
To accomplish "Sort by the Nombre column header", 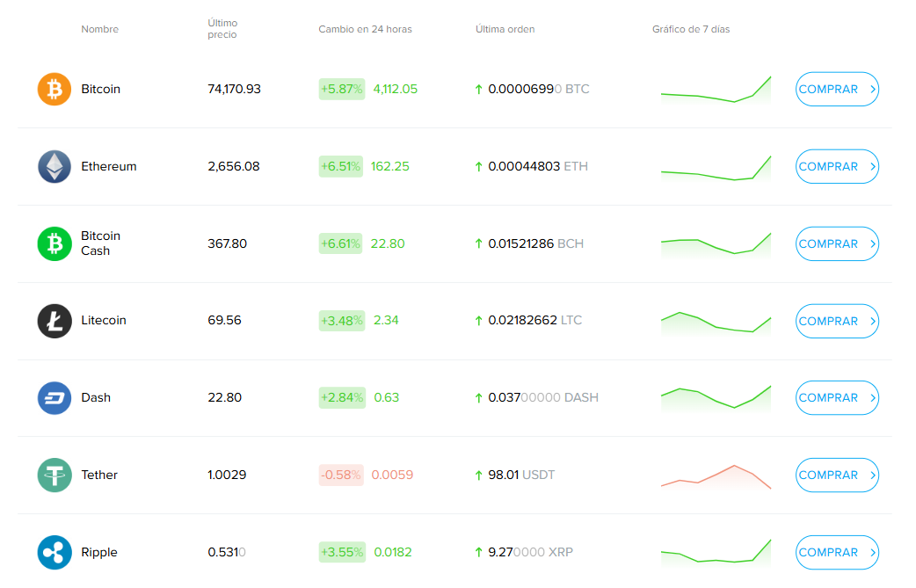I will (x=99, y=29).
